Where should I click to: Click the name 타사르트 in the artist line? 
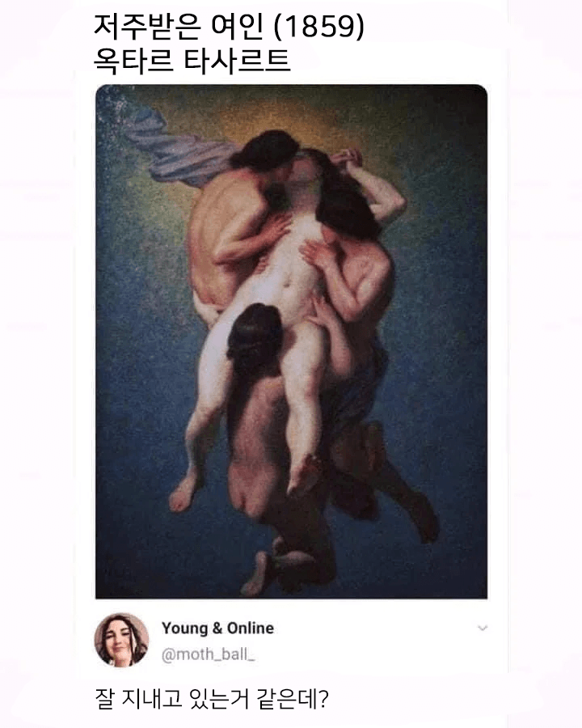pos(238,61)
